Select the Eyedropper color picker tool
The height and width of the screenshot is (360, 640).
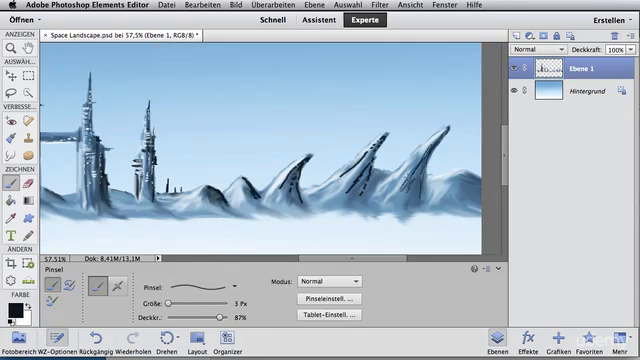point(11,218)
